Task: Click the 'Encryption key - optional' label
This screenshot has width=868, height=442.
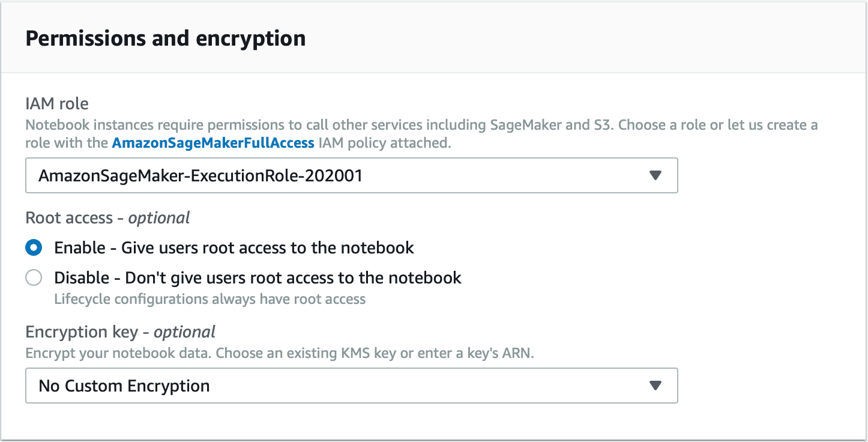Action: 120,331
